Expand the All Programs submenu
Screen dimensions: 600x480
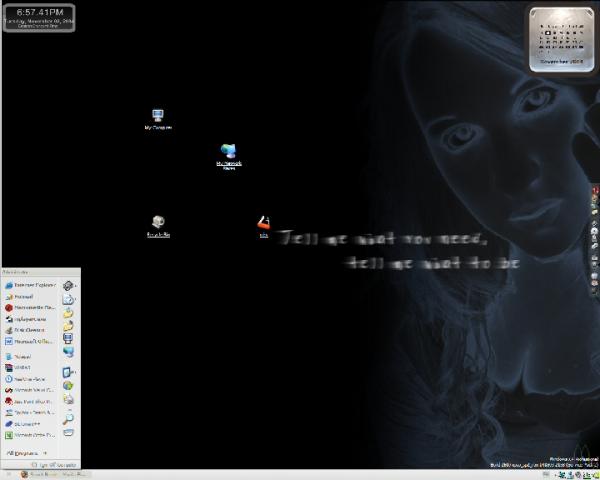point(27,453)
